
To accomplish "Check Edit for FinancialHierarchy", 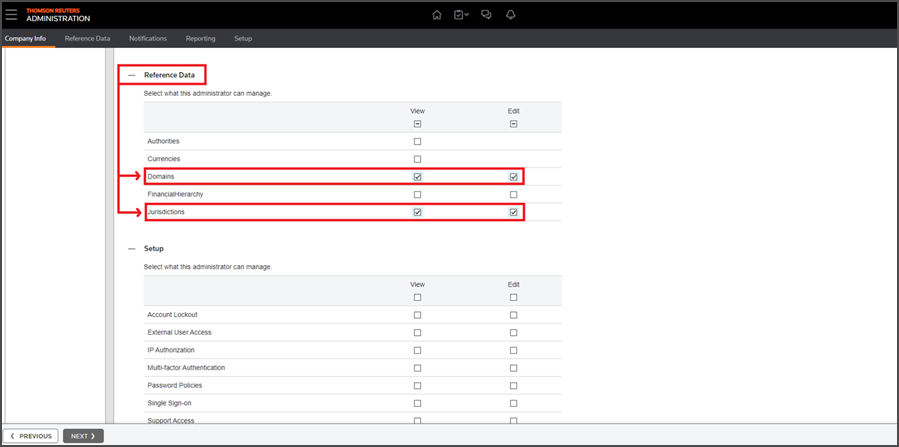I will click(x=514, y=194).
